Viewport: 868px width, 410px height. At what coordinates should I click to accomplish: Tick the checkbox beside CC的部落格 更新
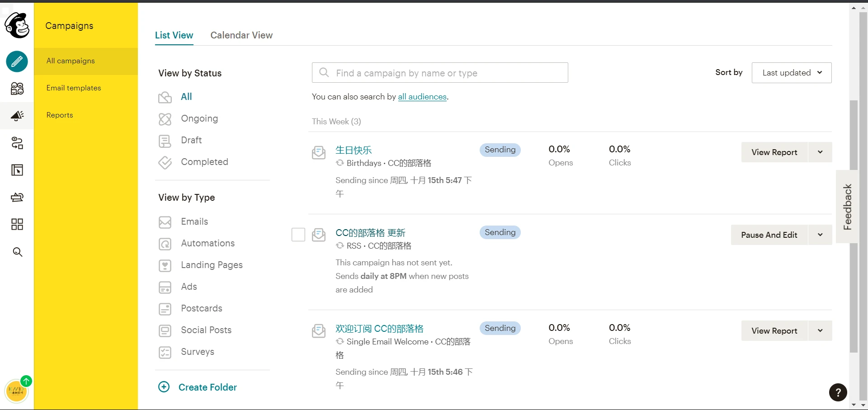tap(298, 235)
